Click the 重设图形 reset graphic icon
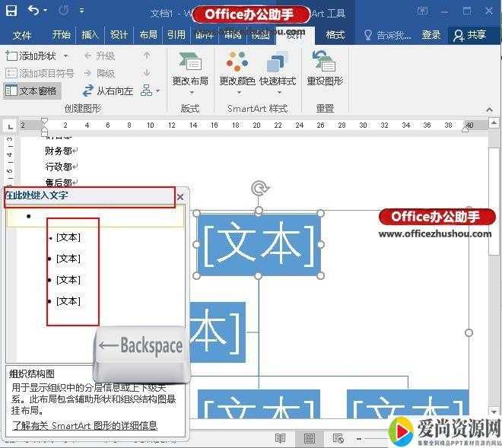This screenshot has width=502, height=448. point(325,63)
